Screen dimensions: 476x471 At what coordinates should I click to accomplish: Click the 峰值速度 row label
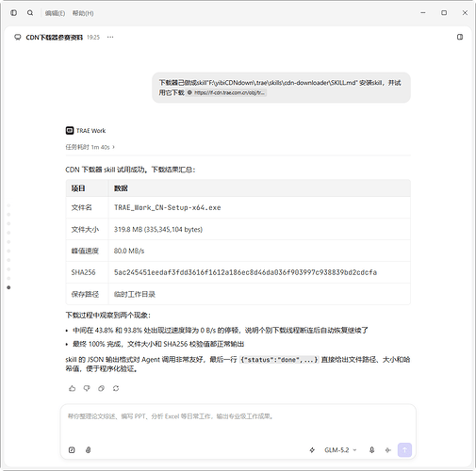pos(85,251)
